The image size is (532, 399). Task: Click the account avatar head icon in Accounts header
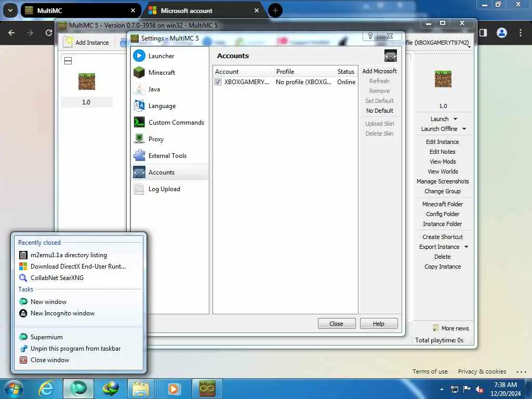click(x=390, y=56)
